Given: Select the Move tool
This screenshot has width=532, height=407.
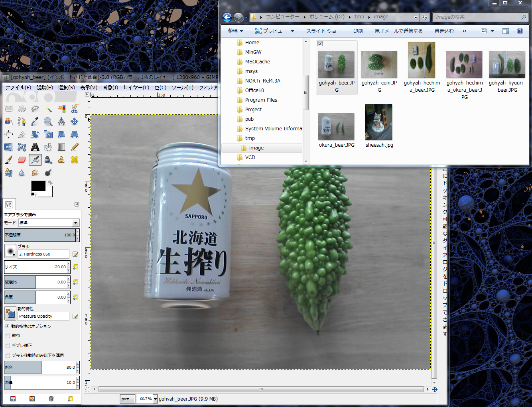Looking at the screenshot, I should (x=75, y=121).
